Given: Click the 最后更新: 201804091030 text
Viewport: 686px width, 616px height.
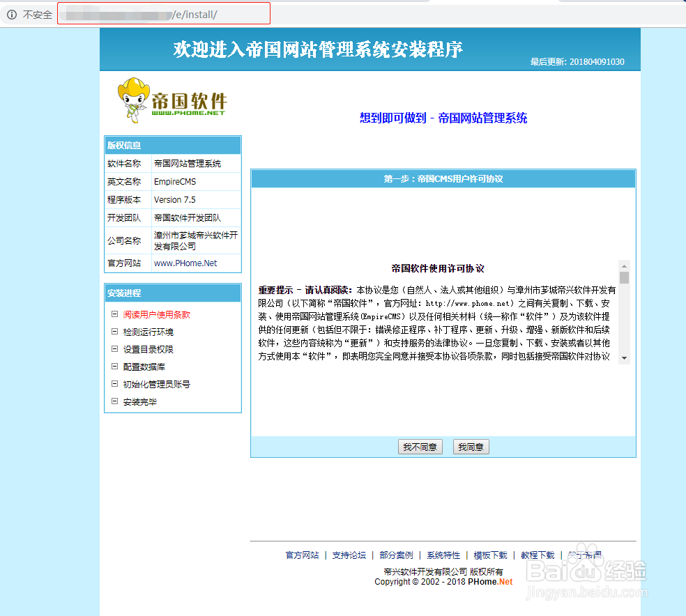Looking at the screenshot, I should (577, 61).
